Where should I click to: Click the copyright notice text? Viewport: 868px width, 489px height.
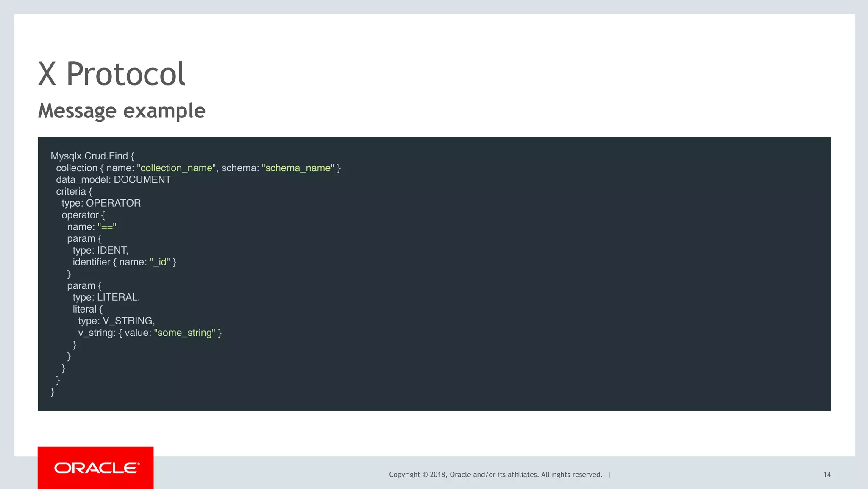tap(495, 475)
